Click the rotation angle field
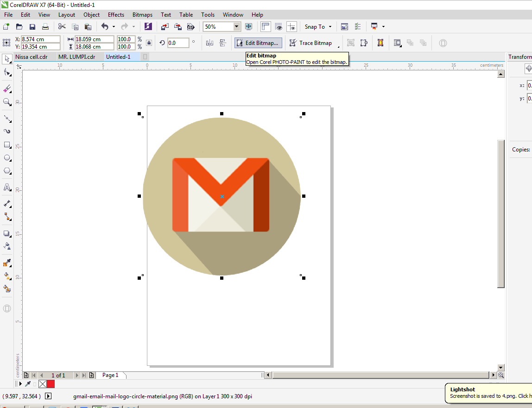Image resolution: width=532 pixels, height=408 pixels. (x=178, y=43)
